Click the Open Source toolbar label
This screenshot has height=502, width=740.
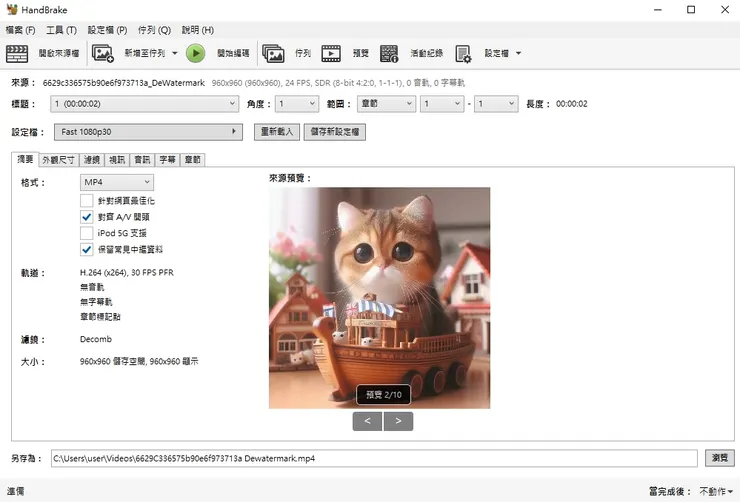click(59, 53)
